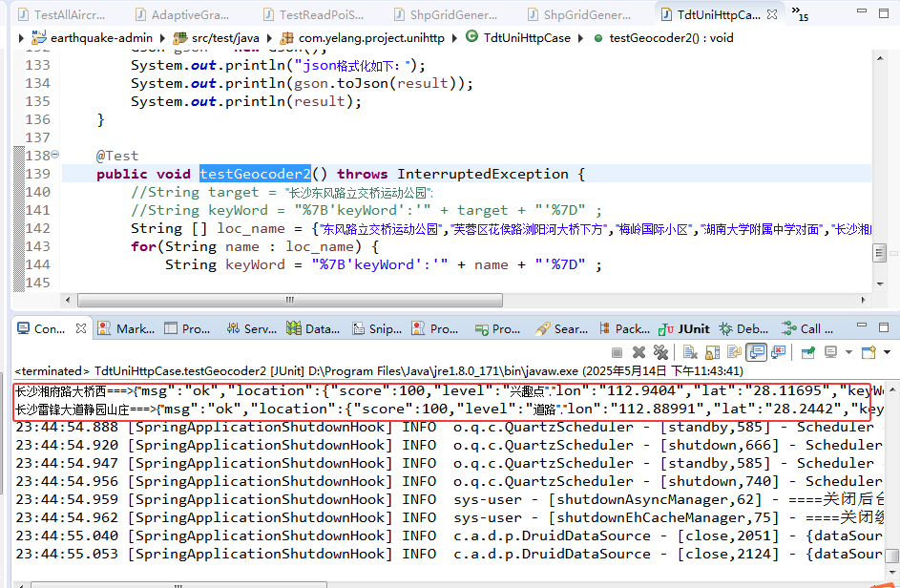Click the @Test annotation on line 138
This screenshot has width=900, height=588.
pos(117,156)
